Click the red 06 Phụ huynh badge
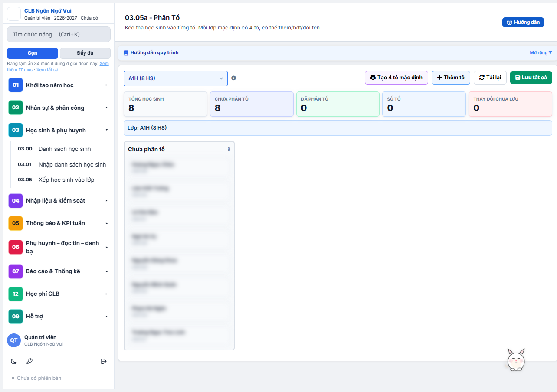 [x=16, y=247]
